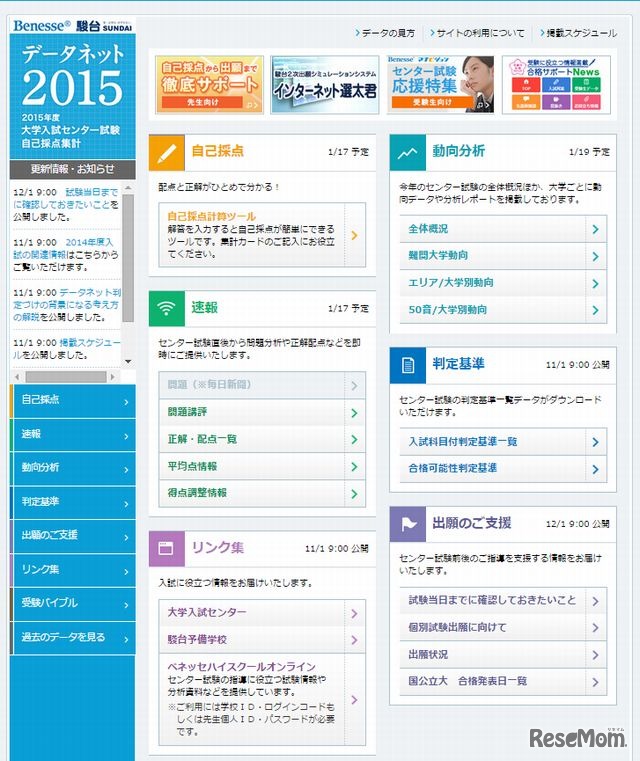Click the orange pencil icon for 自己採点
Viewport: 640px width, 761px height.
point(166,153)
